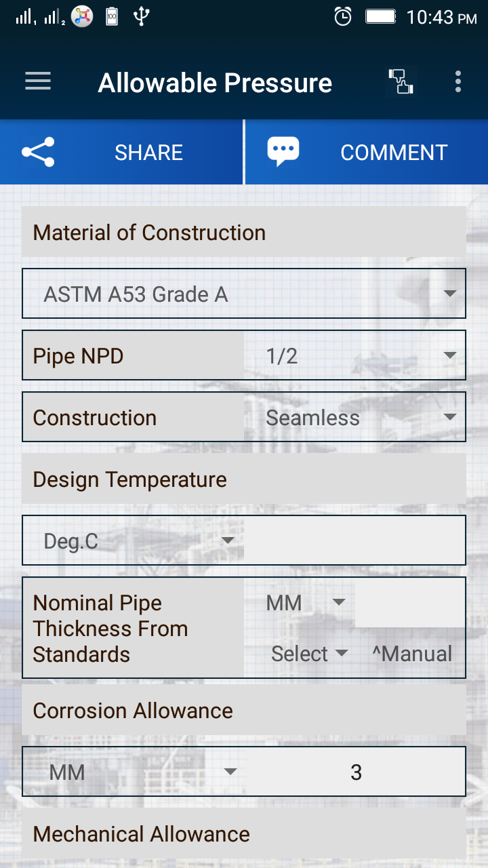Open the SHARE tab
The height and width of the screenshot is (868, 488).
tap(121, 152)
